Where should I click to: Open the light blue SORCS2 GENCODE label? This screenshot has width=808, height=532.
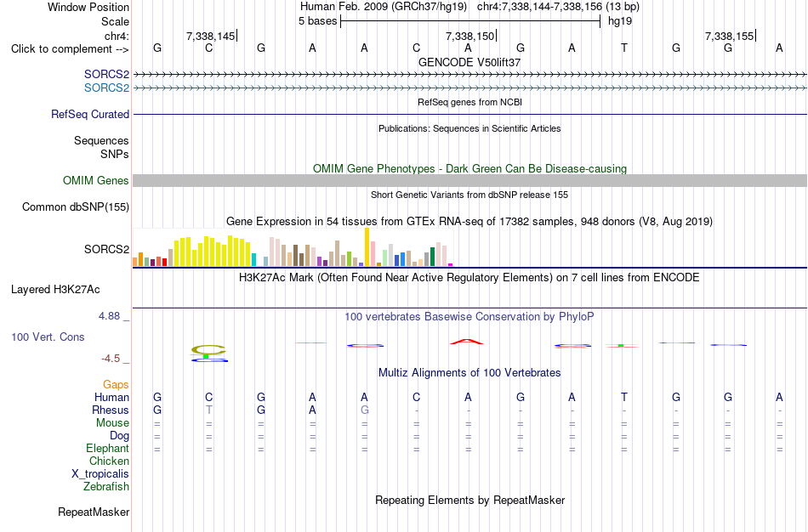106,88
